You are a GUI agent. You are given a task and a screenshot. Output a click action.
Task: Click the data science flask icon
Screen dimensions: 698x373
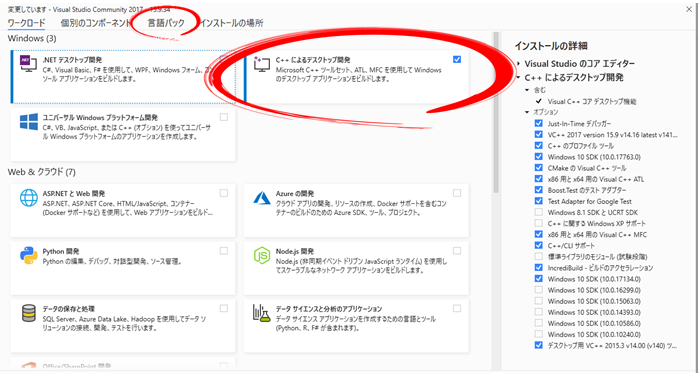coord(262,313)
